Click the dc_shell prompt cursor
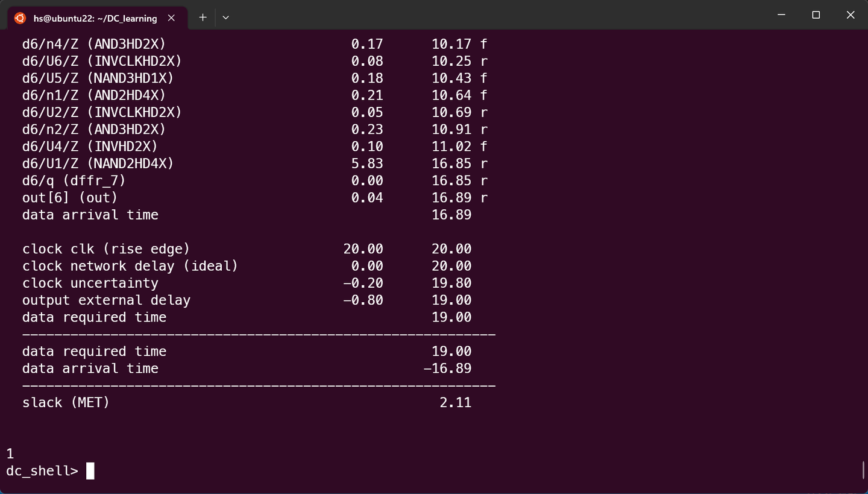This screenshot has height=494, width=868. (x=89, y=470)
